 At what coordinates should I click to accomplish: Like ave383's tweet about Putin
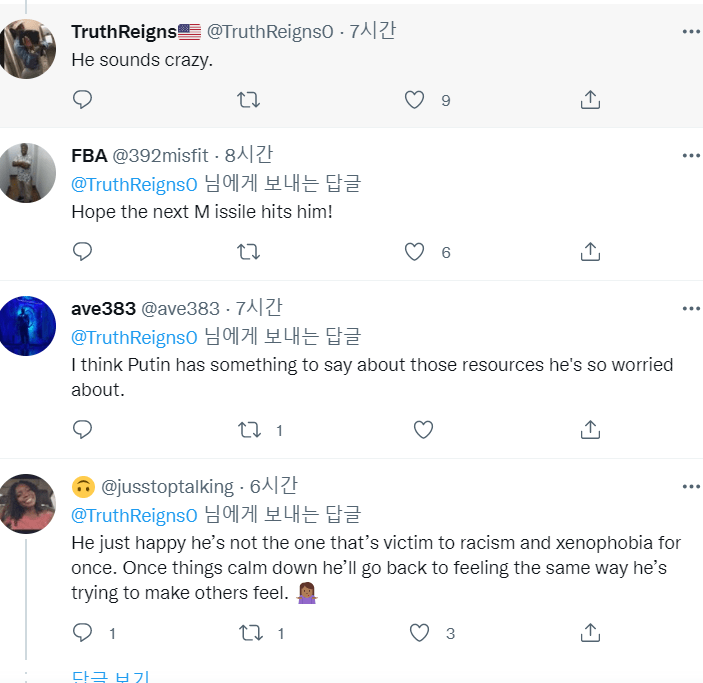[423, 430]
